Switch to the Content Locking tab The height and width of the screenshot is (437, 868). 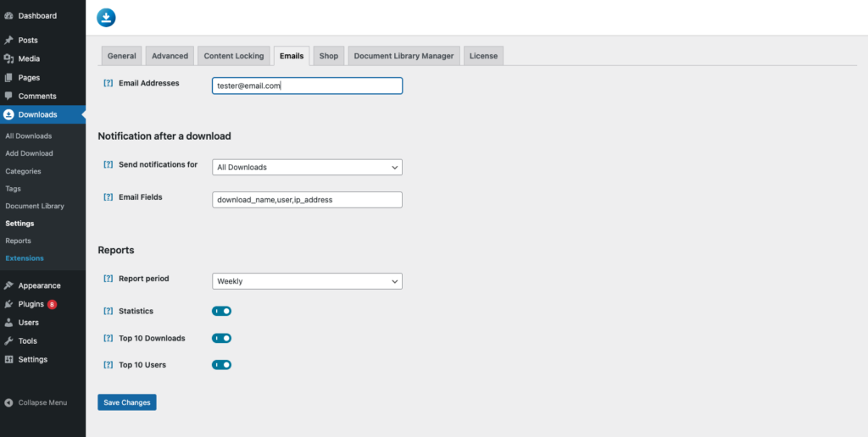(x=234, y=56)
